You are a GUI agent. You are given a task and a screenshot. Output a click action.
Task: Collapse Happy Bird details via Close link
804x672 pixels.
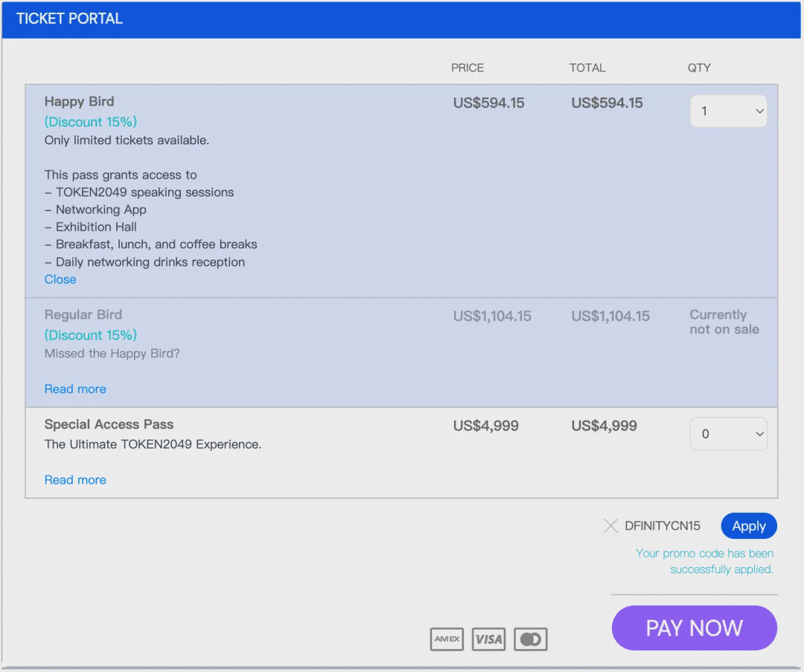coord(60,279)
